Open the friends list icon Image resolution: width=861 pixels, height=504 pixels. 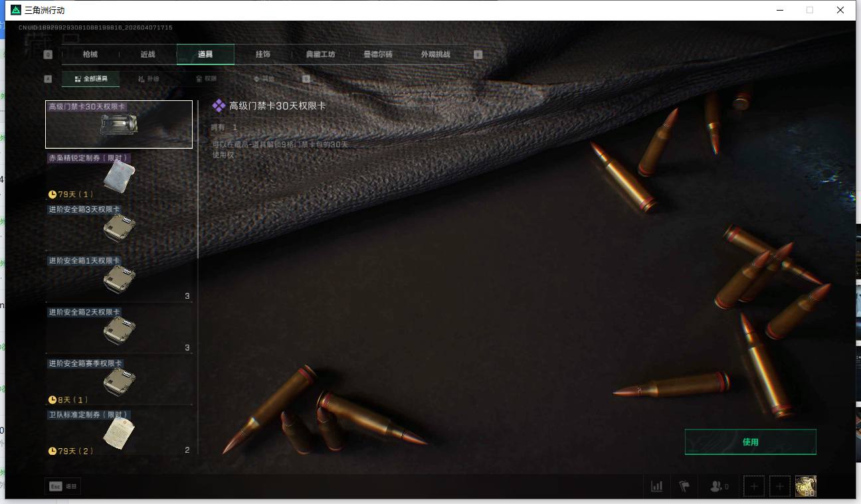coord(718,486)
